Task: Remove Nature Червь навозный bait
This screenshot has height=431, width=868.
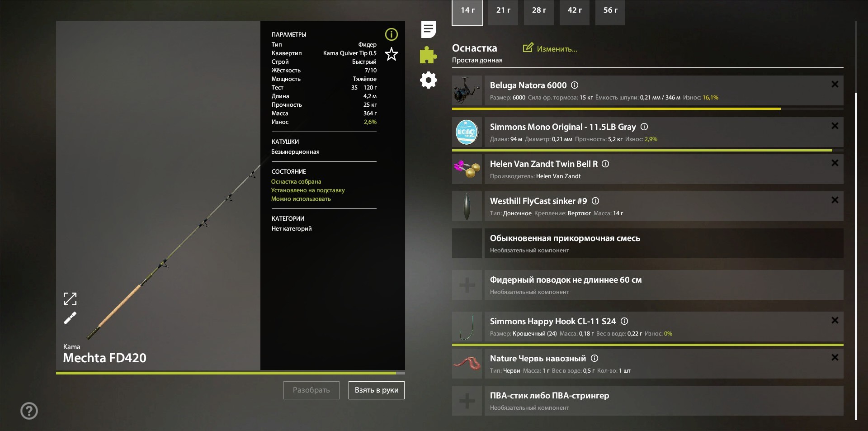Action: (835, 357)
